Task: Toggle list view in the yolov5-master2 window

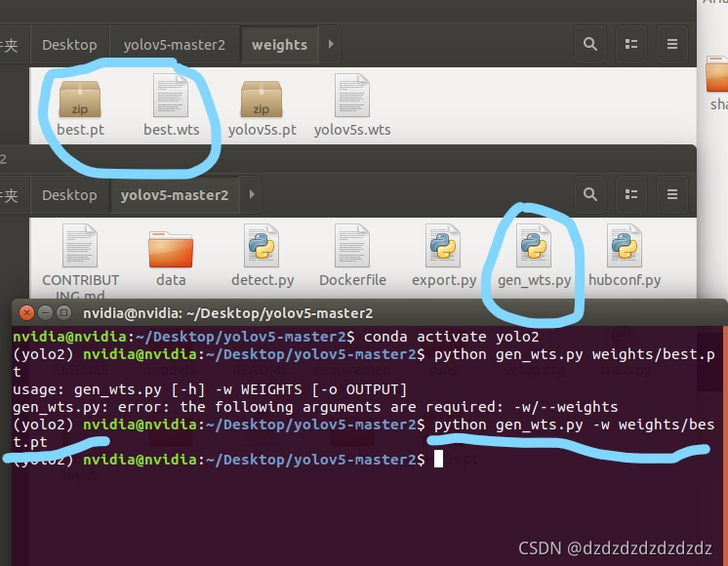Action: tap(631, 194)
